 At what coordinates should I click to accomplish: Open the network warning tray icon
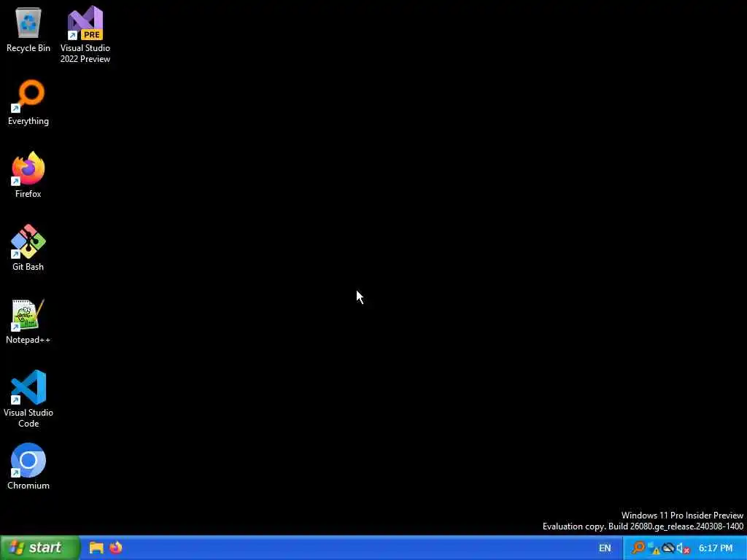click(x=654, y=548)
